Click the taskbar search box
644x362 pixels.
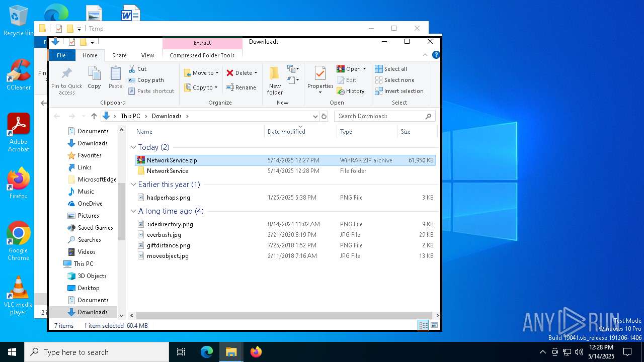point(97,352)
